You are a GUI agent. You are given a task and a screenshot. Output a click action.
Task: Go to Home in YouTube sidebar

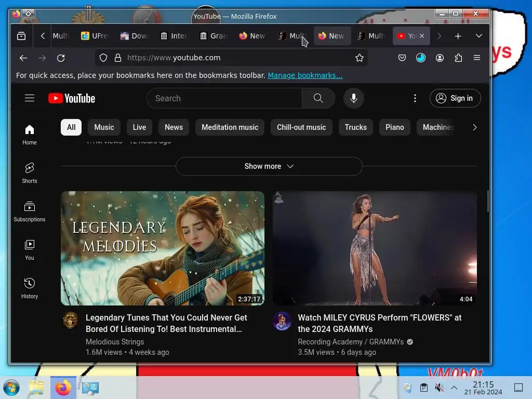(x=30, y=135)
